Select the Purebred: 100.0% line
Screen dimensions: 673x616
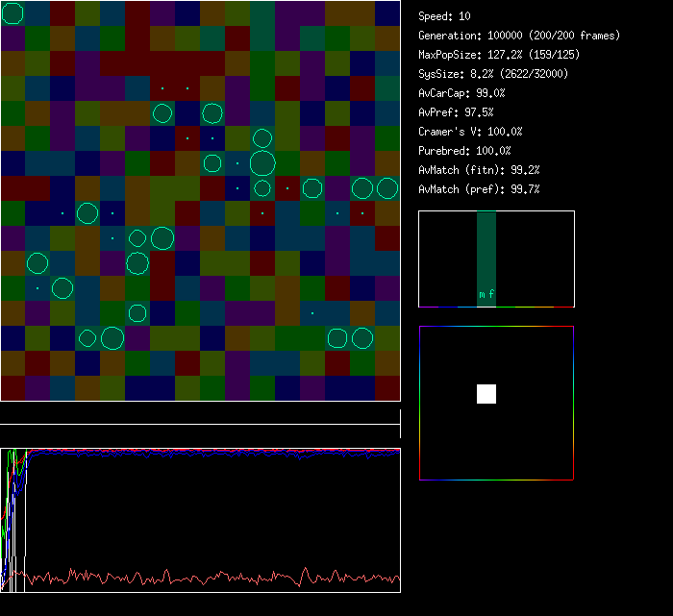tap(464, 151)
